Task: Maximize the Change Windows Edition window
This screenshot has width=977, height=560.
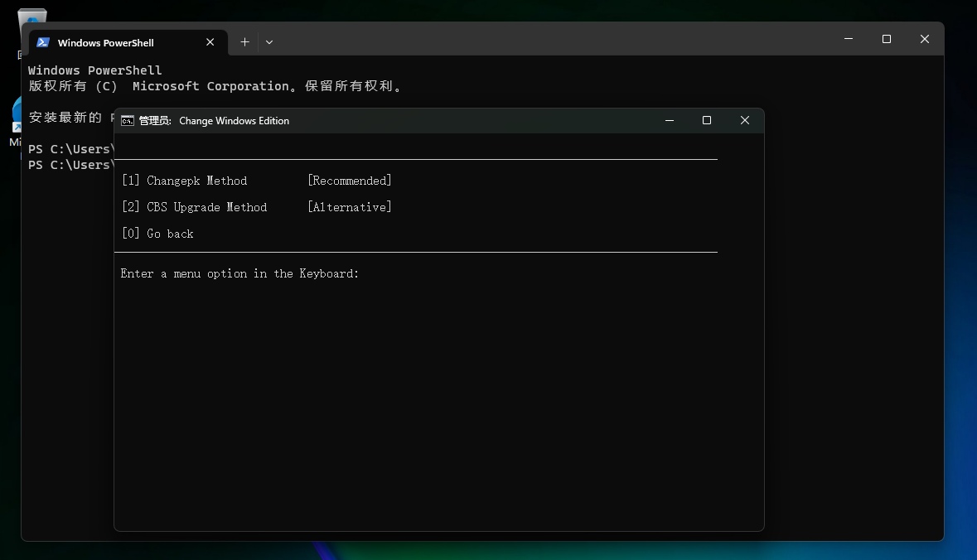Action: point(707,121)
